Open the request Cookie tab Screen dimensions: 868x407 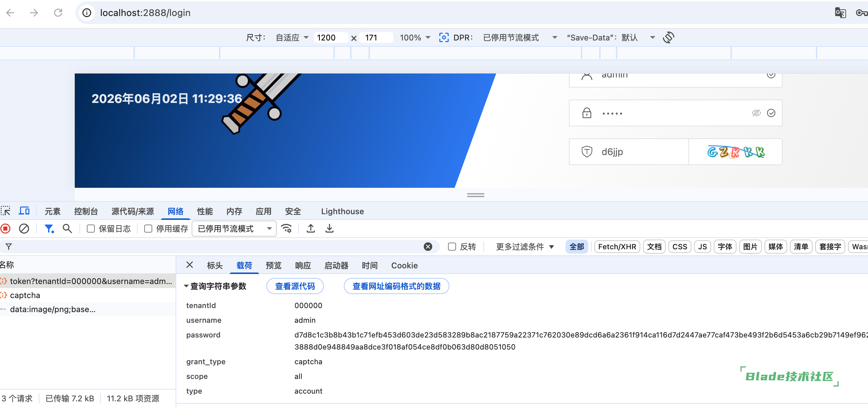point(404,265)
